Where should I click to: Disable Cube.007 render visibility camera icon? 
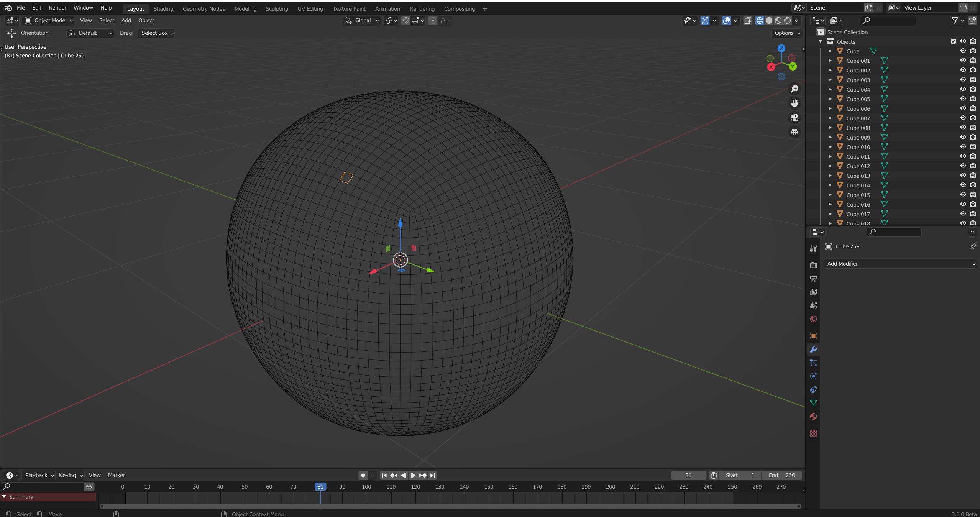(973, 118)
